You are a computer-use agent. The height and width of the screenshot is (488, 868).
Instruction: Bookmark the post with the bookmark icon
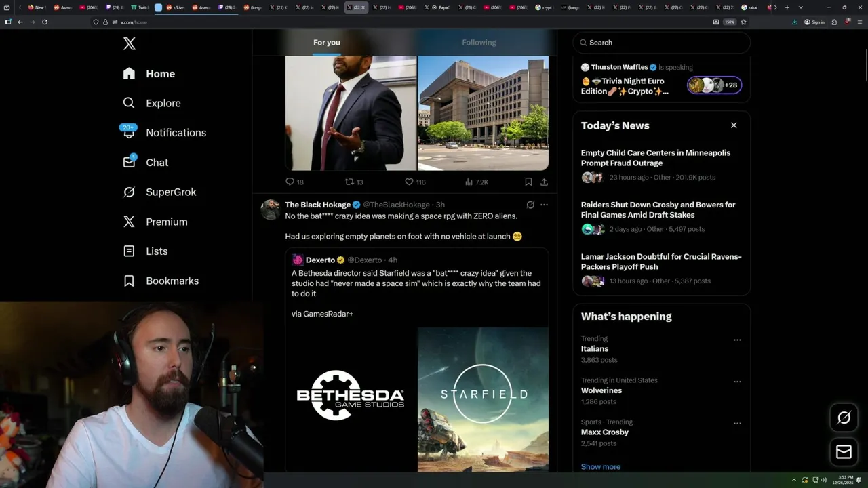click(528, 182)
